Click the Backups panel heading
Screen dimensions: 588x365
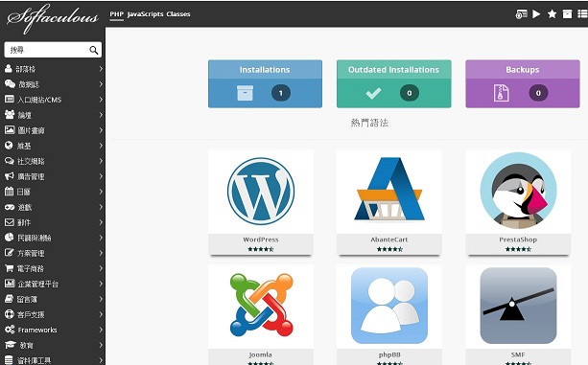coord(523,70)
